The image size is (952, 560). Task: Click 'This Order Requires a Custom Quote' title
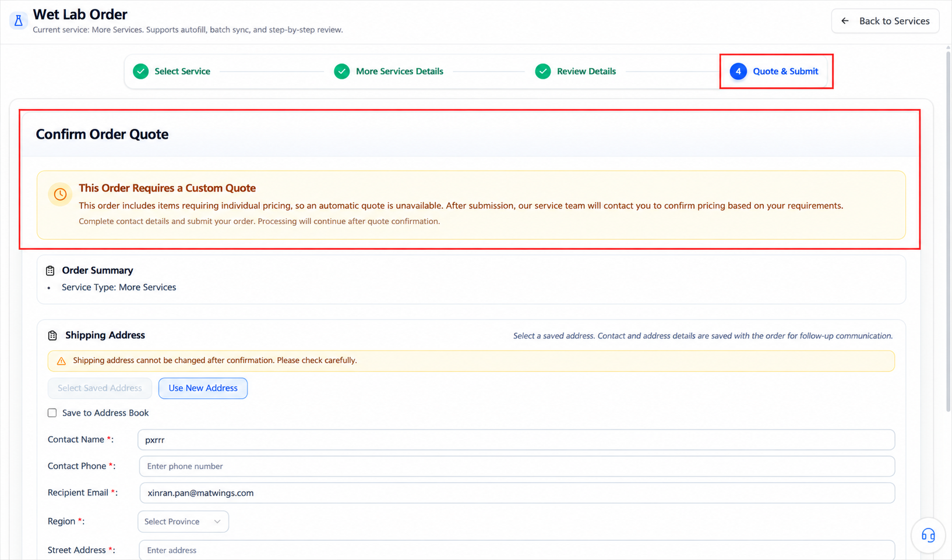click(x=167, y=188)
